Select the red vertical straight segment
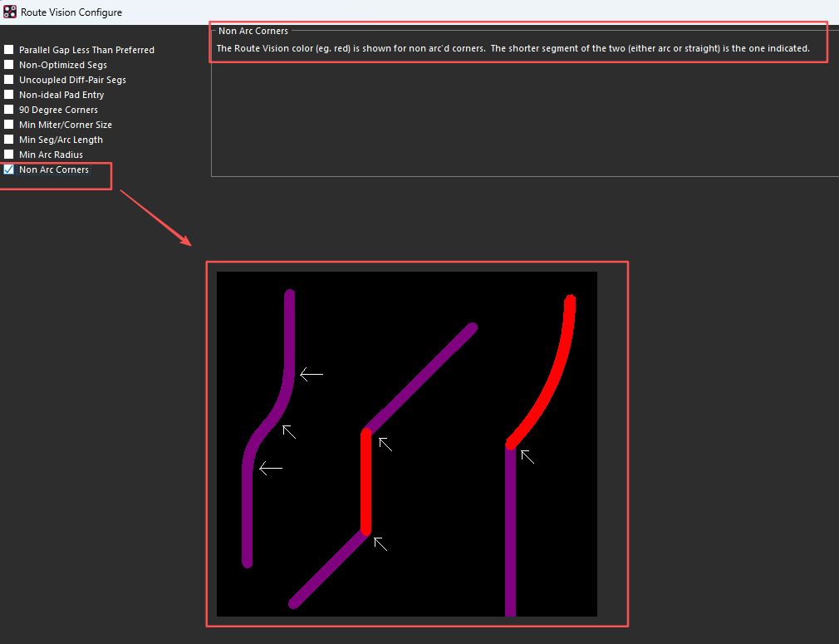Viewport: 839px width, 644px height. coord(366,482)
